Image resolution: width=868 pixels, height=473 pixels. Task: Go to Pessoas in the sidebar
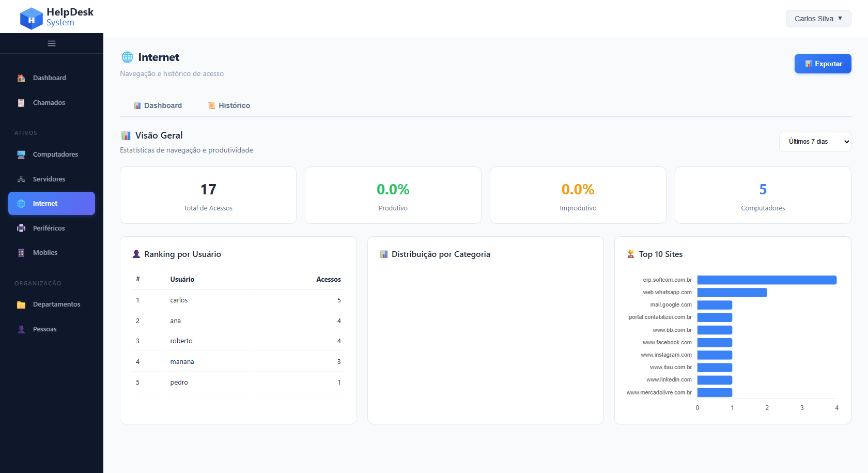click(45, 329)
